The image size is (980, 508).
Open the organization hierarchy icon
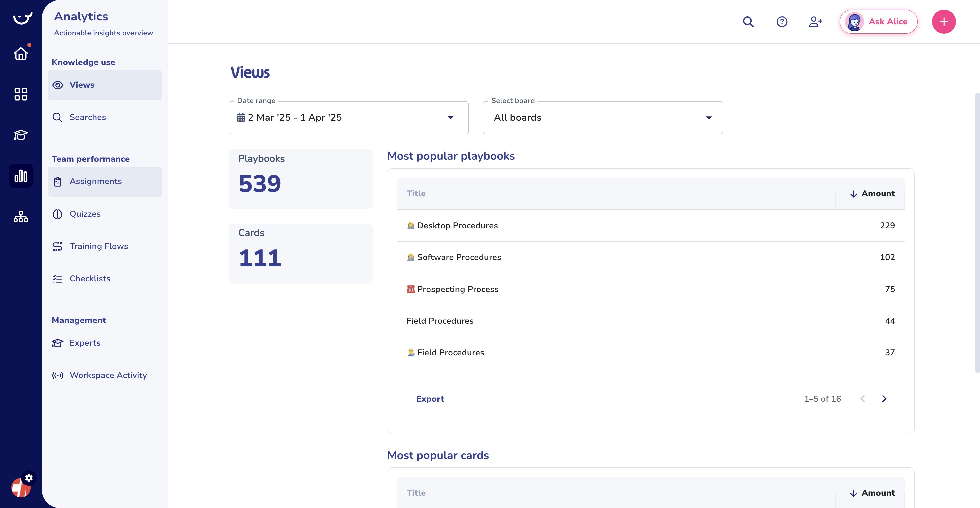(x=21, y=217)
